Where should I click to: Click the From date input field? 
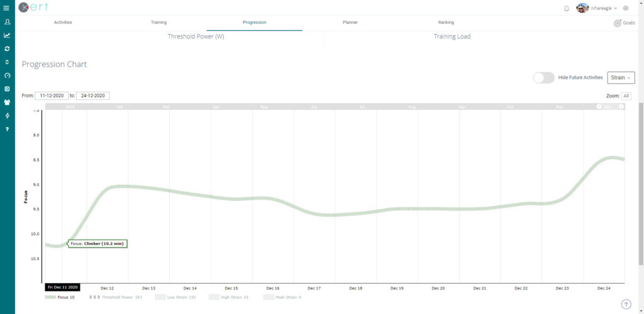pos(52,95)
